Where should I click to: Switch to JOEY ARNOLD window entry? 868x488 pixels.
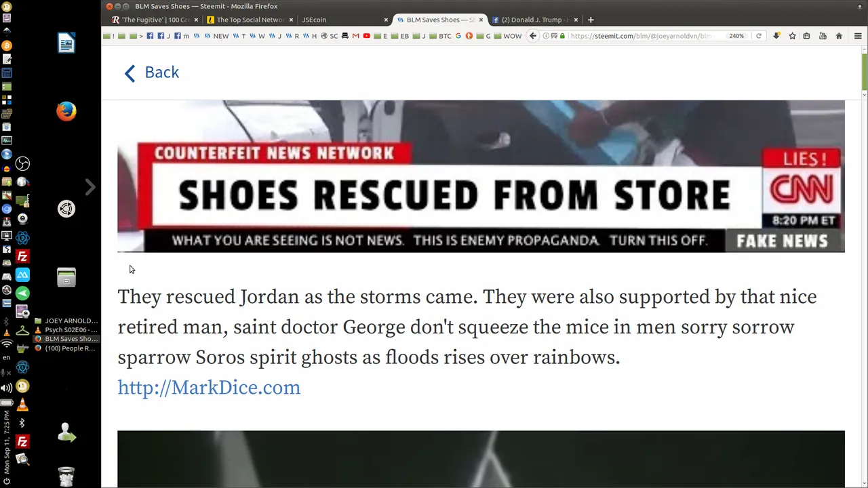66,321
